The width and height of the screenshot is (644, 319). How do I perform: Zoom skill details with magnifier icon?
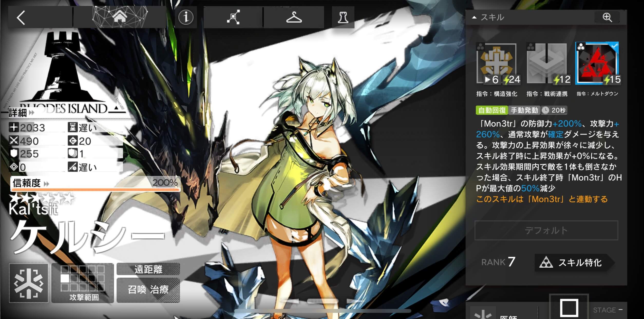pos(607,17)
